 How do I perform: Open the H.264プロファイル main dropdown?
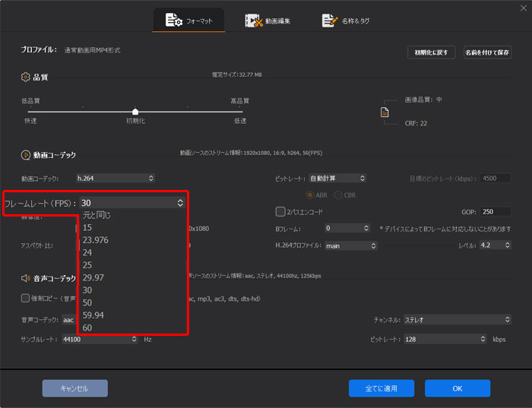(351, 246)
